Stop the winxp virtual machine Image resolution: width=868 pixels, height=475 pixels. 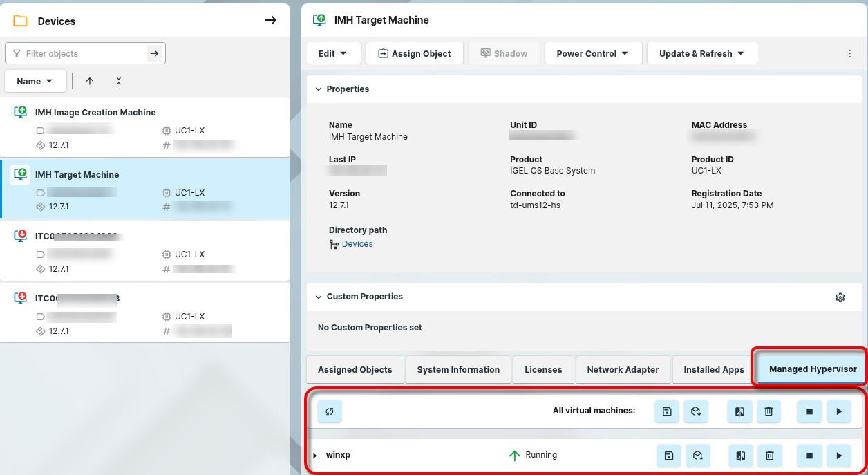click(x=809, y=456)
